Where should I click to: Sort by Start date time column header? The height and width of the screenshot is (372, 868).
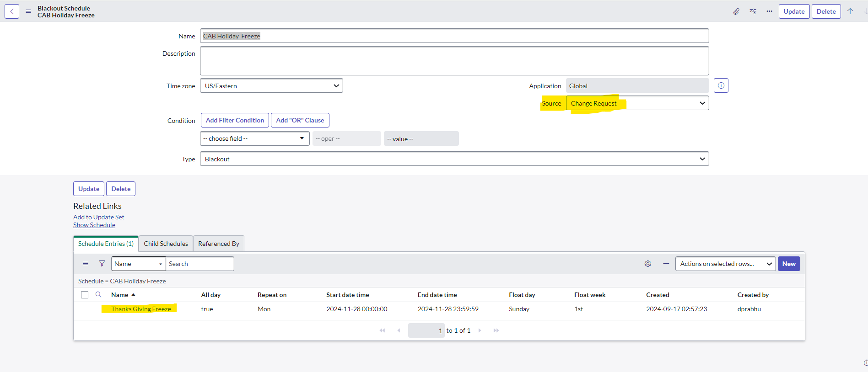pyautogui.click(x=348, y=295)
